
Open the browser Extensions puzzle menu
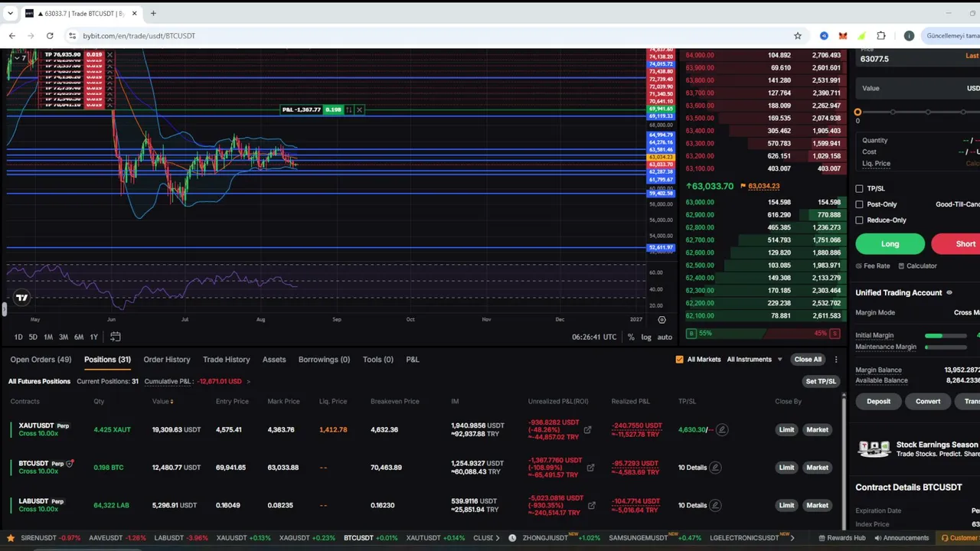(881, 36)
